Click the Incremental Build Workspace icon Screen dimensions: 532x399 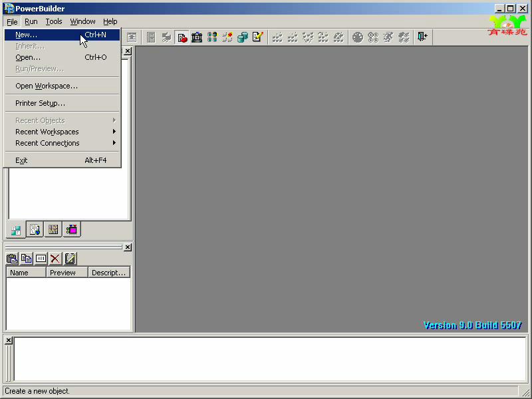pos(277,37)
